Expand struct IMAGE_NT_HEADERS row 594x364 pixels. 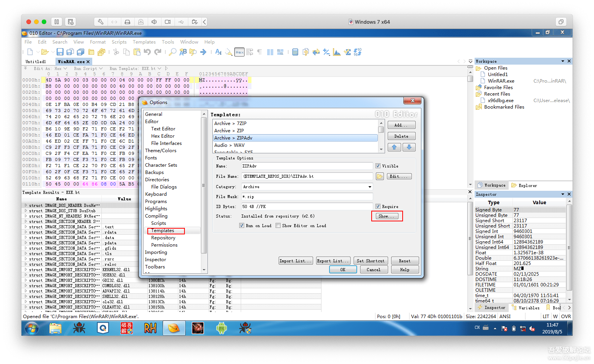[x=26, y=216]
